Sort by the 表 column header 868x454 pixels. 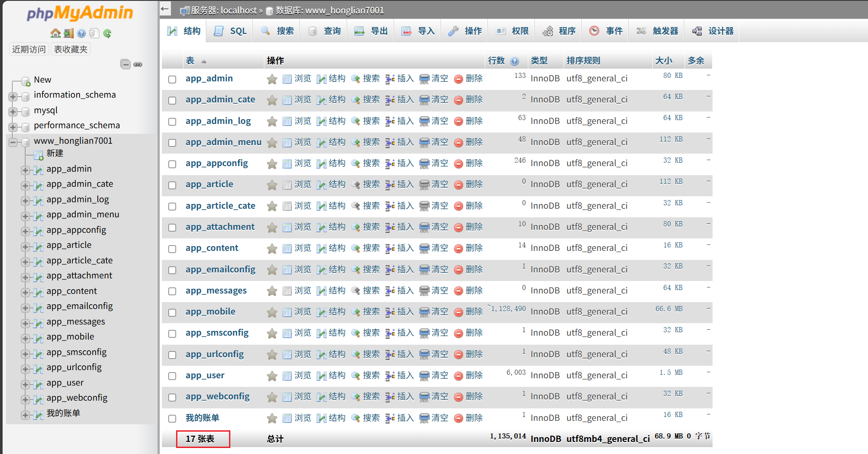[x=190, y=61]
